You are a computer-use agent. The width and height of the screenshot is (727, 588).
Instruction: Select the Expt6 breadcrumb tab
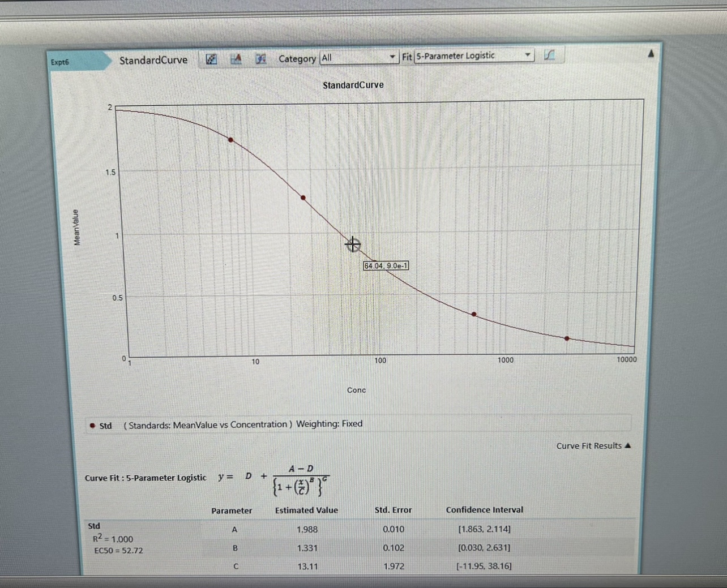pos(60,62)
